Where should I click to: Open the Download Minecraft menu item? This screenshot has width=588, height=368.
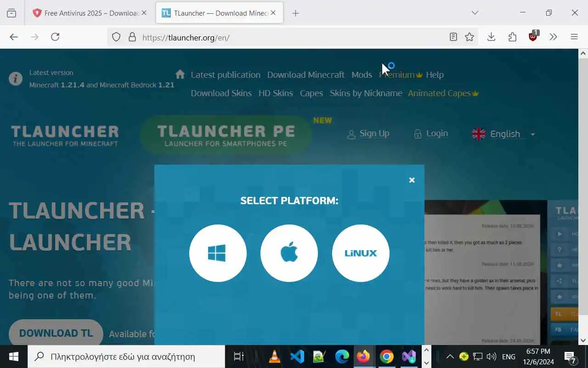(x=306, y=75)
